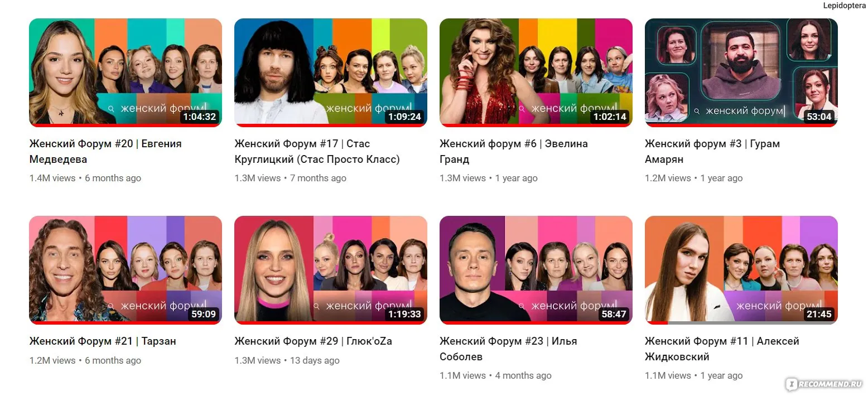Click title Женский Форум #11 | Алексей Жидковский
The height and width of the screenshot is (396, 868).
[722, 349]
